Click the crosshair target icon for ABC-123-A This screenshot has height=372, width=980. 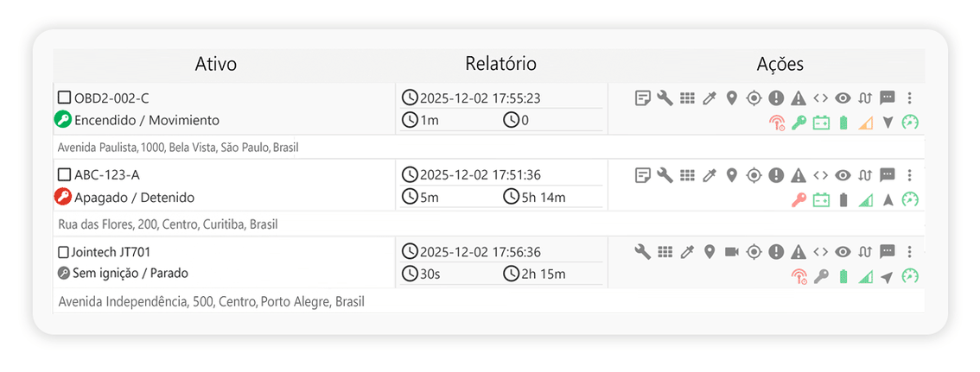pyautogui.click(x=754, y=175)
